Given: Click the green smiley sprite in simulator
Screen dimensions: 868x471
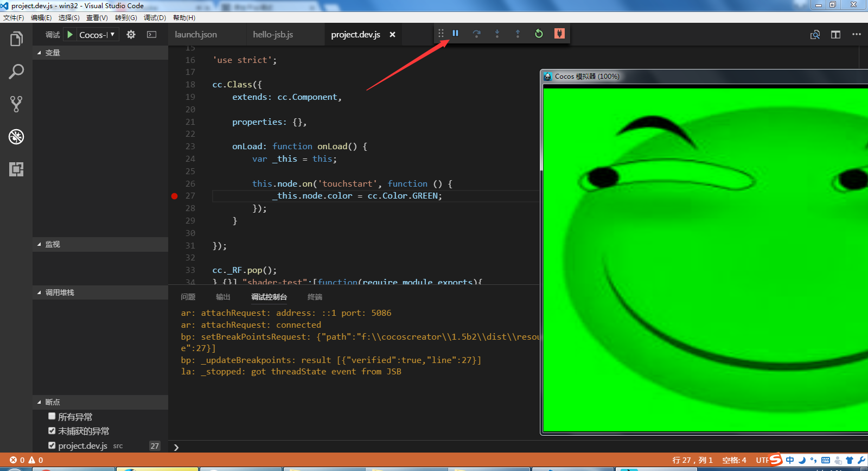Looking at the screenshot, I should point(716,260).
